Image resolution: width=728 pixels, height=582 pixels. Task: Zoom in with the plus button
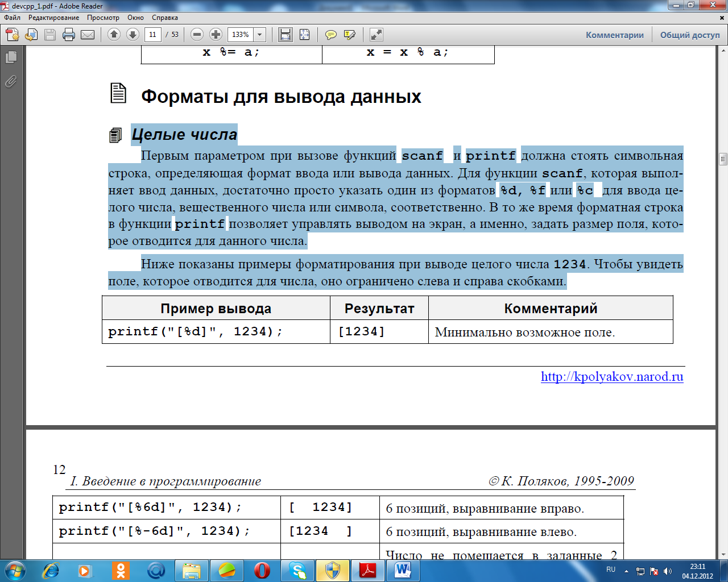pyautogui.click(x=216, y=35)
